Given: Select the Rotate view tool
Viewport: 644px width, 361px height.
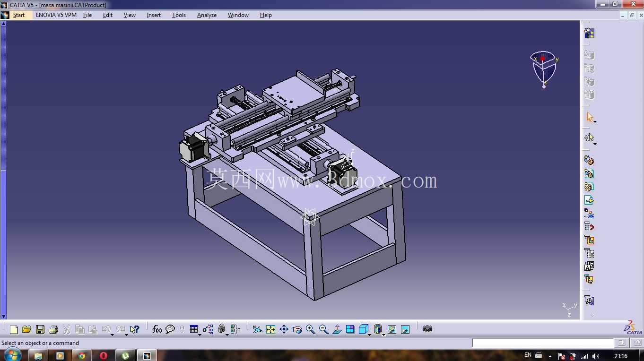Looking at the screenshot, I should tap(297, 329).
